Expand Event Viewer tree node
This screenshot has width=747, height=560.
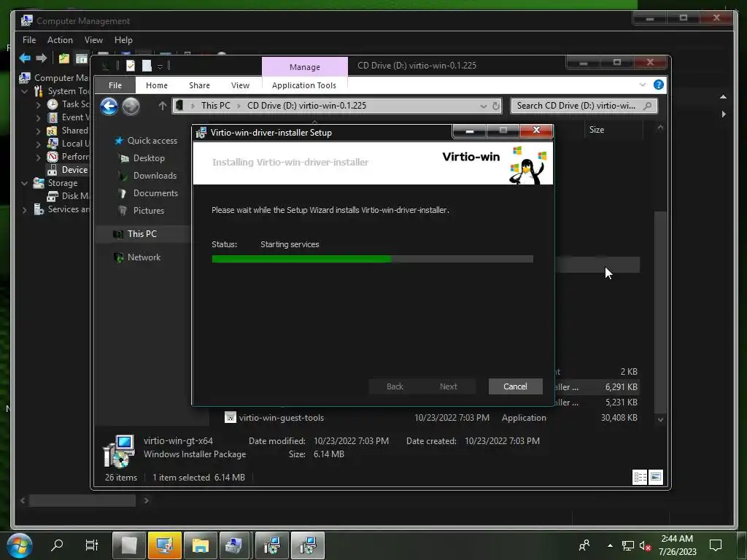pyautogui.click(x=38, y=117)
